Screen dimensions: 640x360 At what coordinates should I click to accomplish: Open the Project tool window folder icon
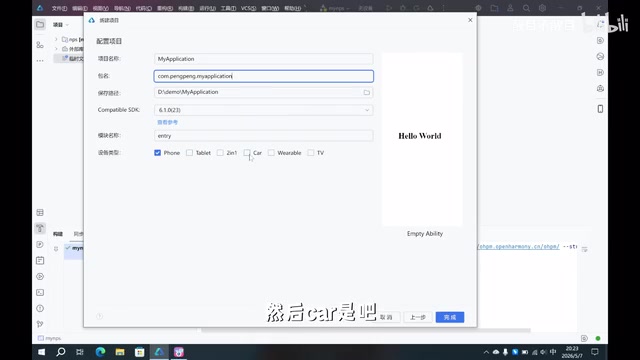[x=40, y=24]
